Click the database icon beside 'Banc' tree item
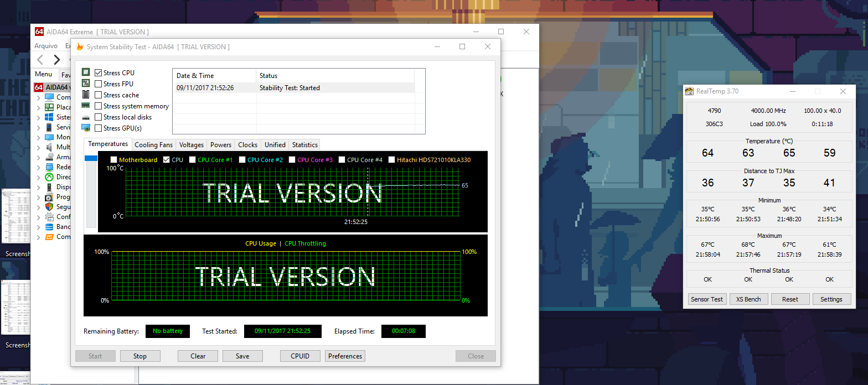 pos(49,227)
